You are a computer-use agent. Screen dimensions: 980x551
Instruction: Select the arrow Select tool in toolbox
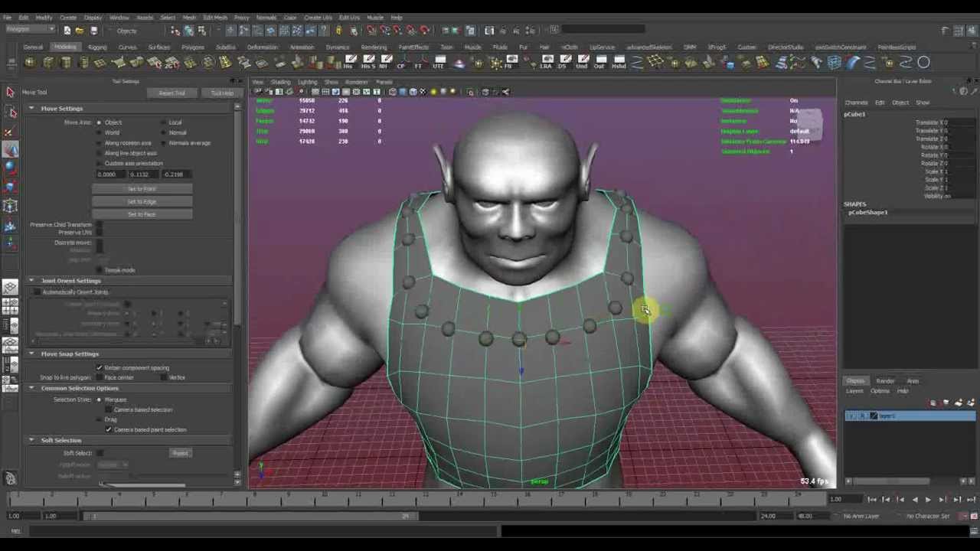coord(10,93)
